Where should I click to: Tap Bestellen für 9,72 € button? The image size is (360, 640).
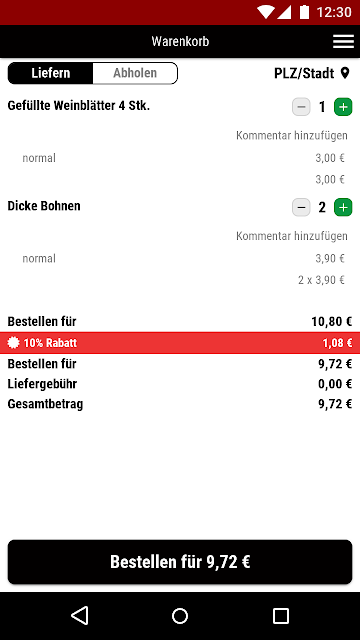(x=180, y=562)
